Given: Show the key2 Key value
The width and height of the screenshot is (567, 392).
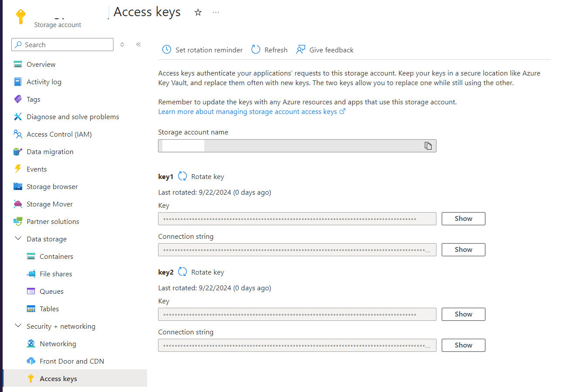Looking at the screenshot, I should coord(463,314).
